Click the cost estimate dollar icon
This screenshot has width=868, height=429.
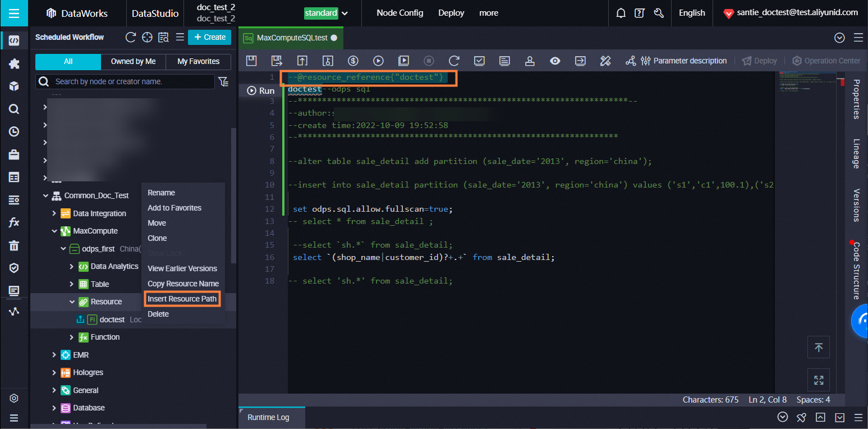click(x=353, y=61)
